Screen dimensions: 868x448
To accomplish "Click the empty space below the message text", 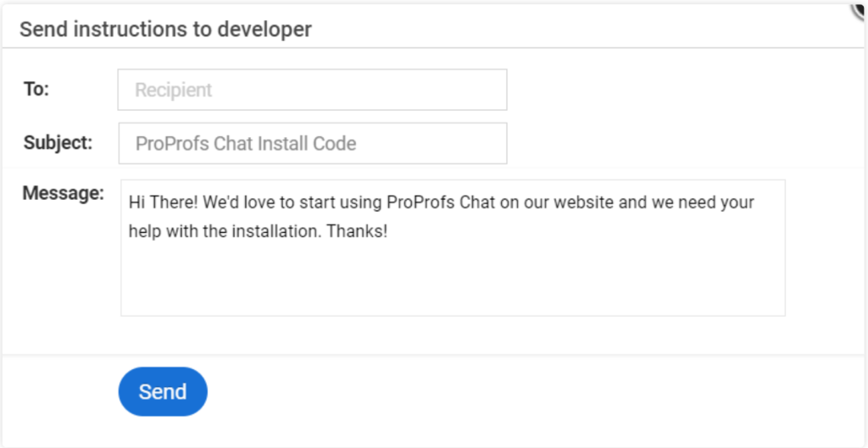I will coord(453,279).
